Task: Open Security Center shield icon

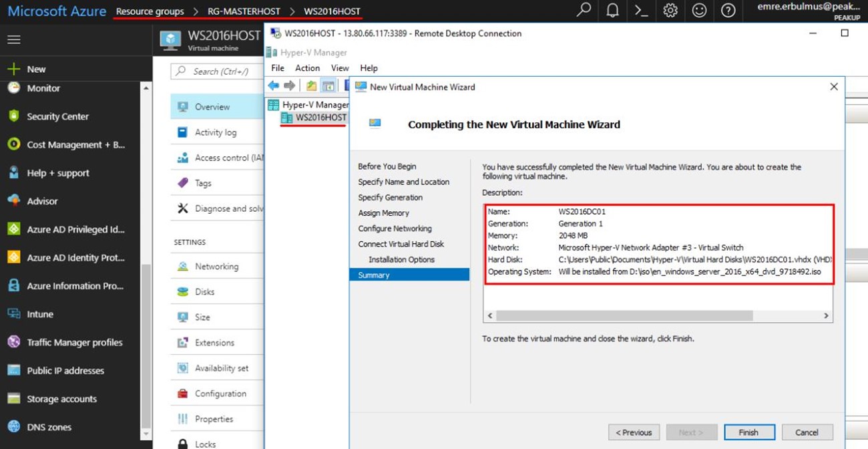Action: coord(13,116)
